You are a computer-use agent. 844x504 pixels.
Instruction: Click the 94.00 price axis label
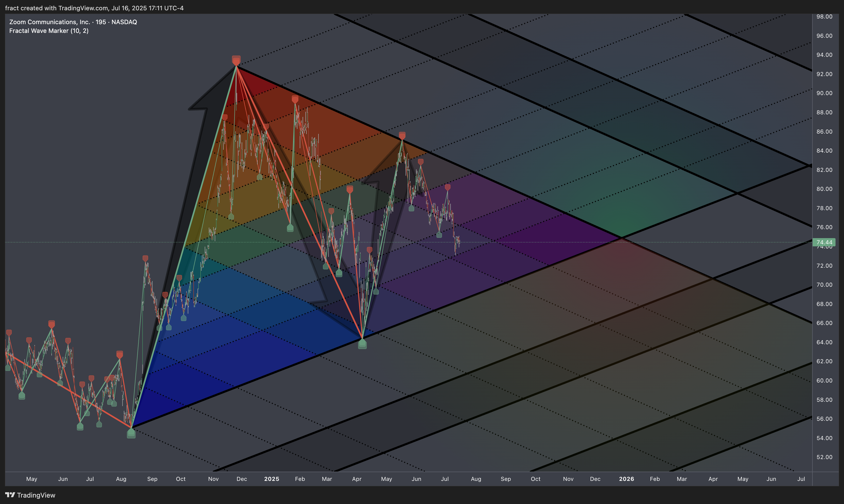tap(824, 55)
